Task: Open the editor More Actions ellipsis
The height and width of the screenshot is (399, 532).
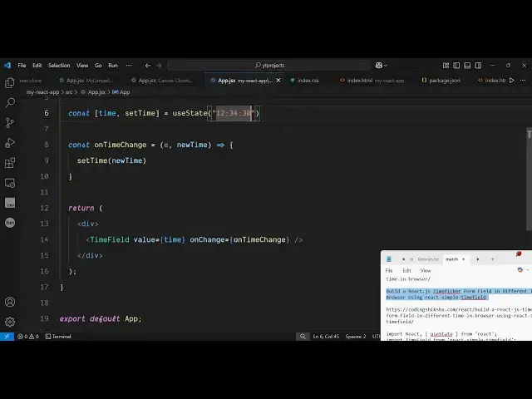Action: (523, 81)
